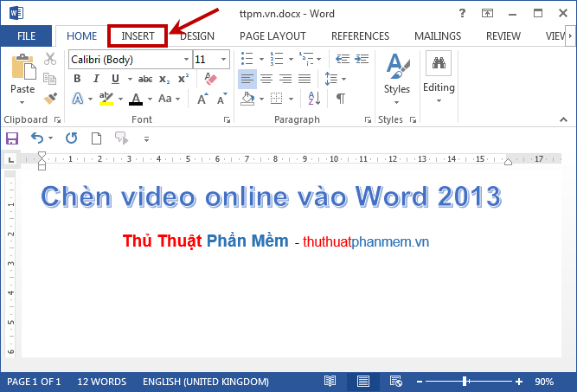The image size is (577, 392).
Task: Center align the paragraph text
Action: [x=266, y=79]
